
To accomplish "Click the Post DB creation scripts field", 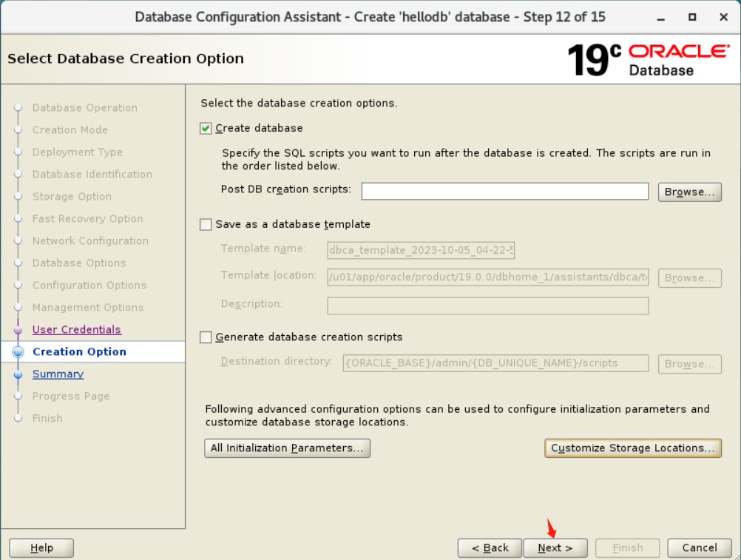I will [x=504, y=192].
